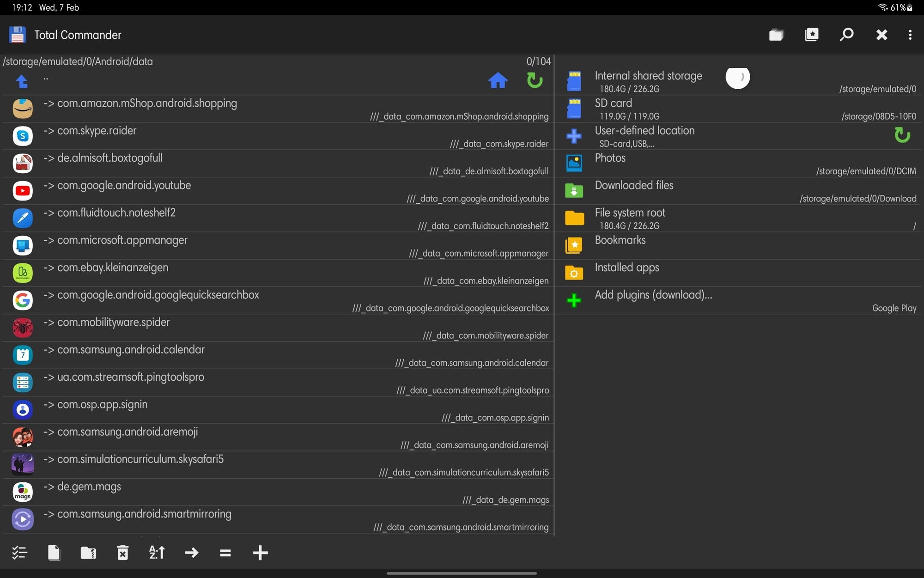Open com.osp.app.signin folder

coord(278,410)
